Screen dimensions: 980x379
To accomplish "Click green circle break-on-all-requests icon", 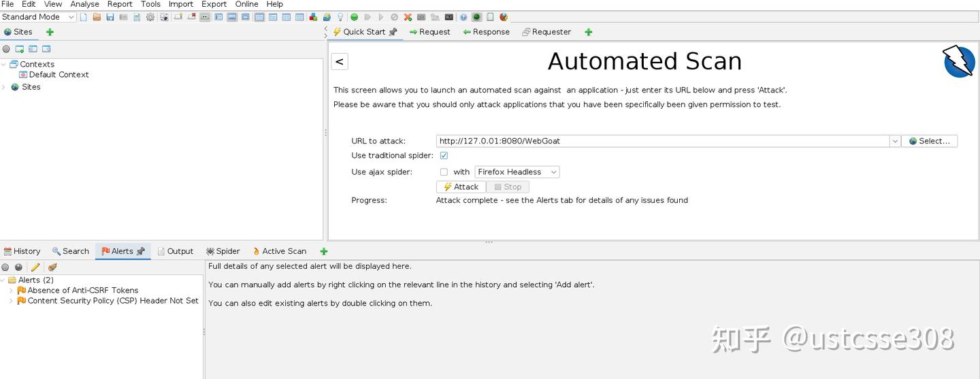I will 354,17.
